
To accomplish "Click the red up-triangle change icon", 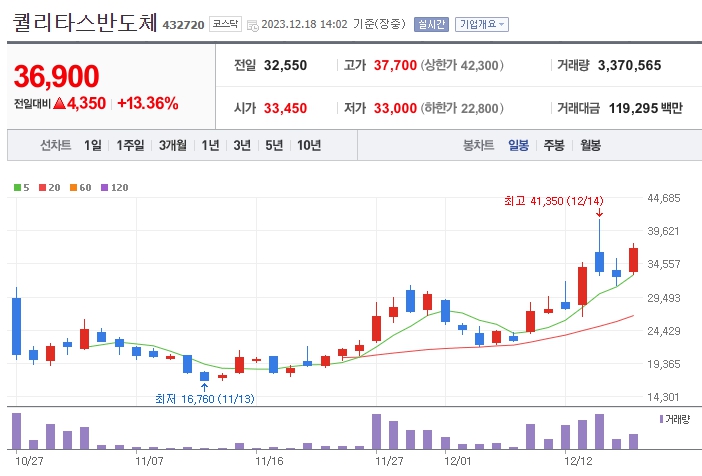I will pos(60,103).
